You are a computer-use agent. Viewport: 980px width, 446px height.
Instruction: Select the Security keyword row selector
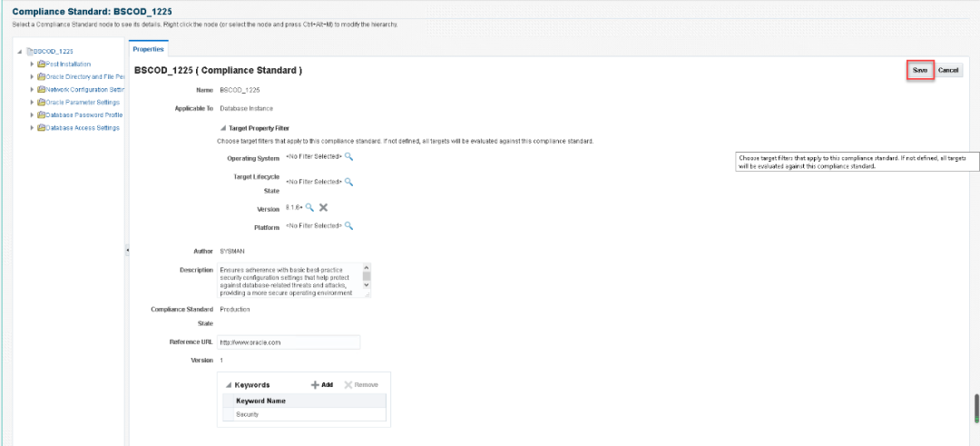click(228, 414)
